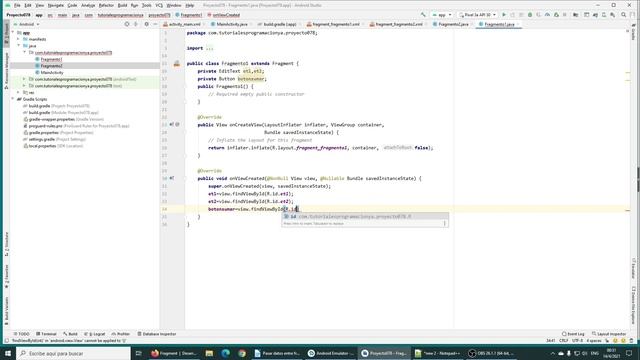Open the Android project view dropdown

pos(28,24)
